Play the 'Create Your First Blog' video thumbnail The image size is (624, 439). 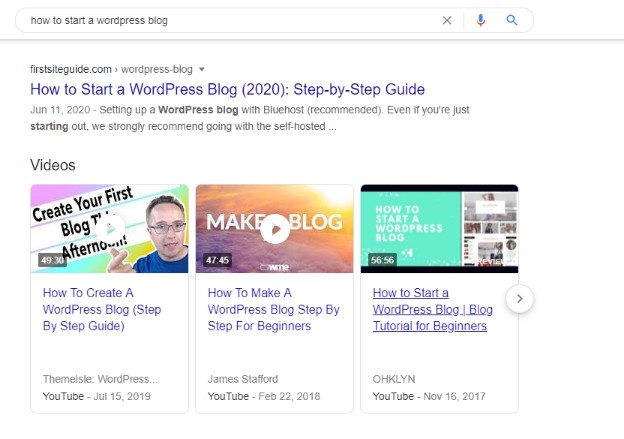pyautogui.click(x=109, y=228)
